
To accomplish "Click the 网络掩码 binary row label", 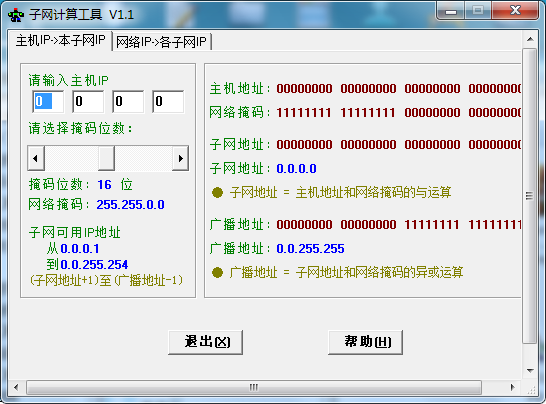I will click(240, 112).
